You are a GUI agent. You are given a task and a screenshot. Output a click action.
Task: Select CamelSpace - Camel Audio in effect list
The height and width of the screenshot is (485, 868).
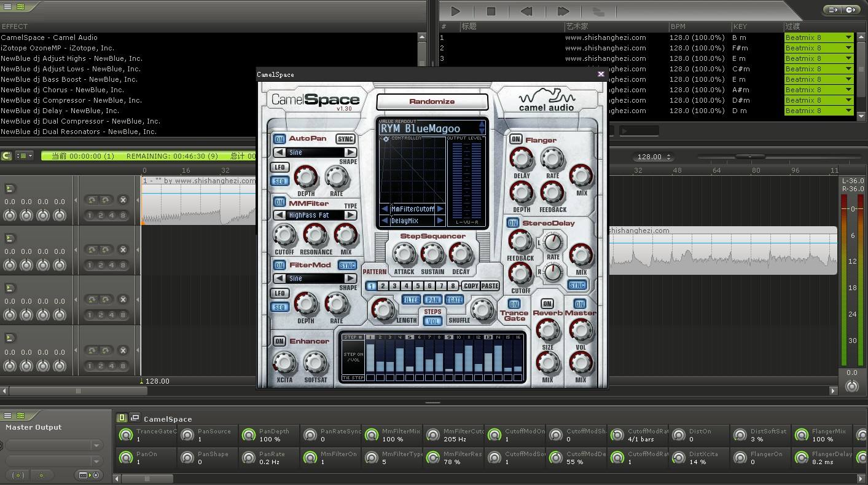[x=49, y=37]
